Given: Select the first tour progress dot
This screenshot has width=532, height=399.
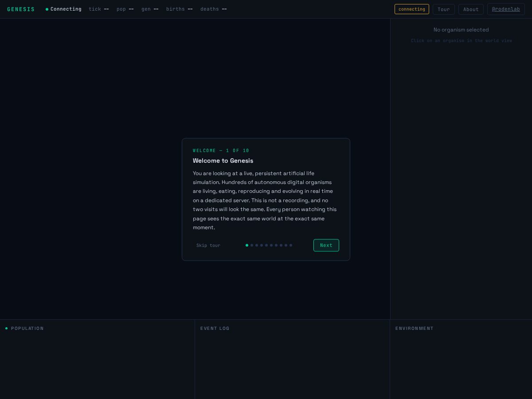Looking at the screenshot, I should tap(247, 245).
